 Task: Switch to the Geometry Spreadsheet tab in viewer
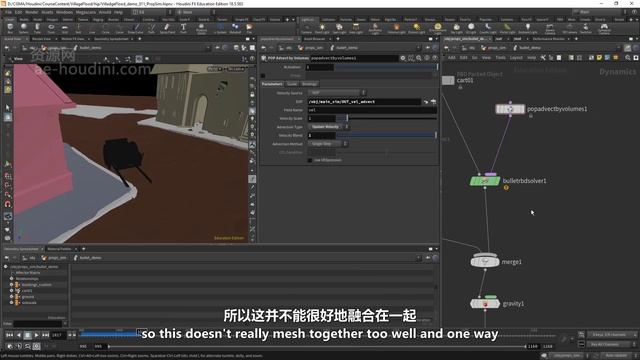pyautogui.click(x=111, y=39)
